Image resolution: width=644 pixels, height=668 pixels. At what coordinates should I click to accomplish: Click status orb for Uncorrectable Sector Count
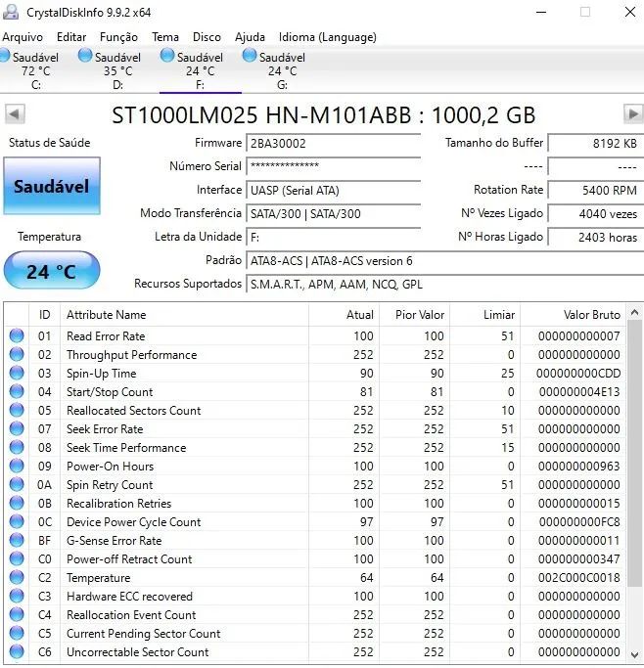click(17, 651)
